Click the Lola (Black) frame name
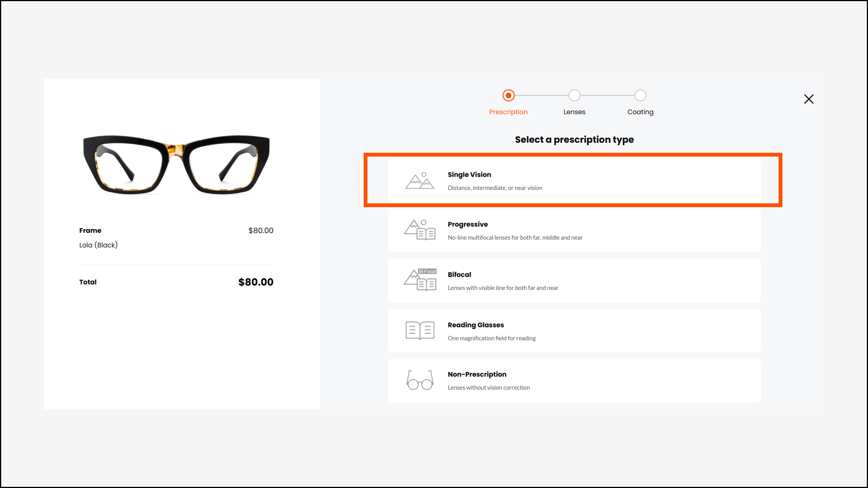The height and width of the screenshot is (488, 868). (x=98, y=245)
